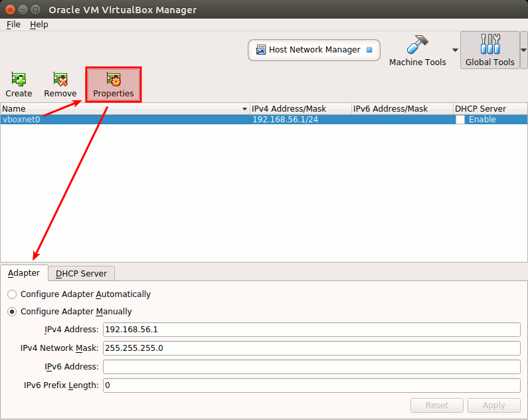528x420 pixels.
Task: Open Machine Tools hammer icon
Action: [x=417, y=45]
